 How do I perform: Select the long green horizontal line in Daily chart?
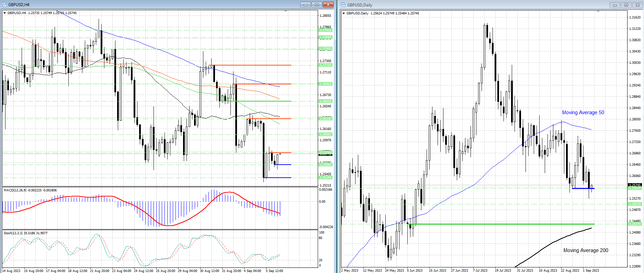(x=501, y=224)
